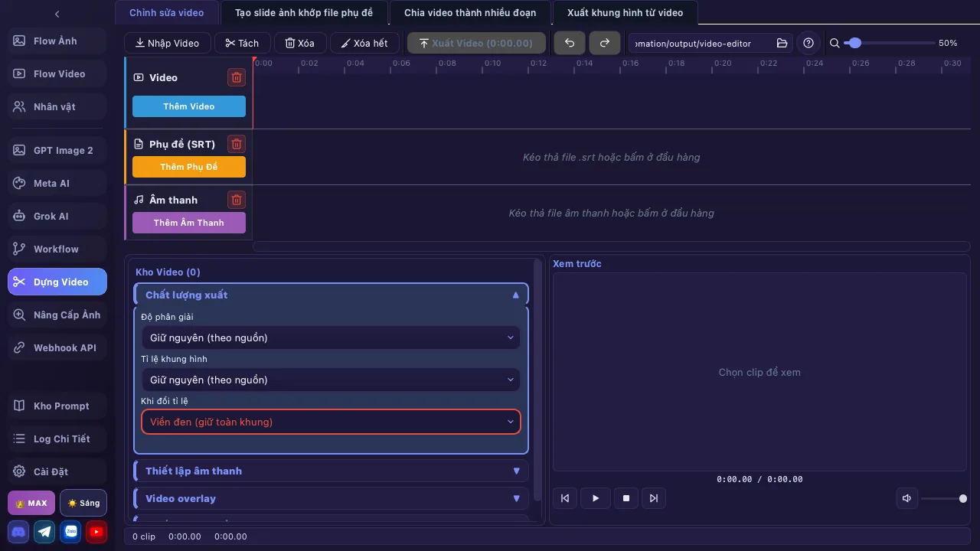Click the Kho Video (0) heading

[x=168, y=272]
